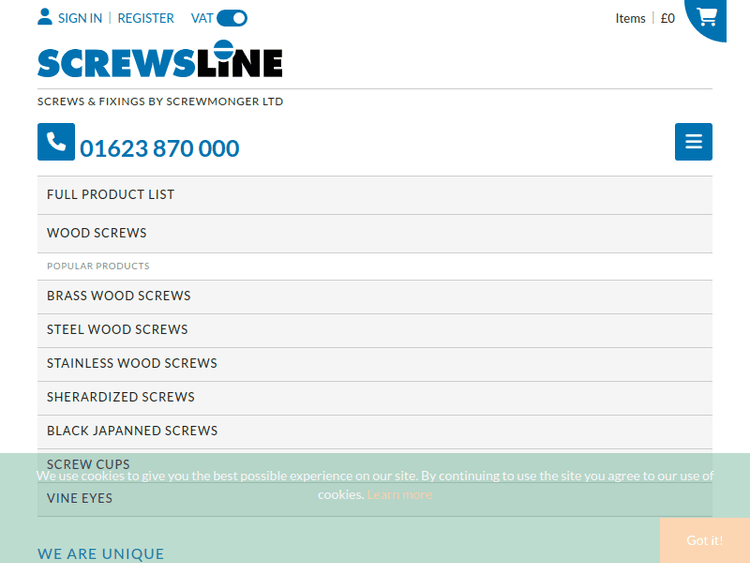Select SHERARDIZED SCREWS
750x563 pixels.
tap(375, 397)
